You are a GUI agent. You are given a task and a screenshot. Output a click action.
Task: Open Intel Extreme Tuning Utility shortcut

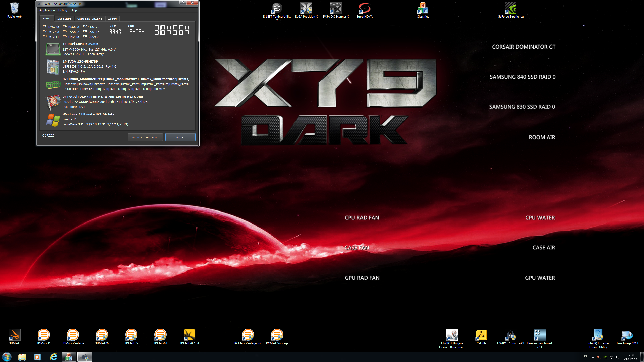598,338
